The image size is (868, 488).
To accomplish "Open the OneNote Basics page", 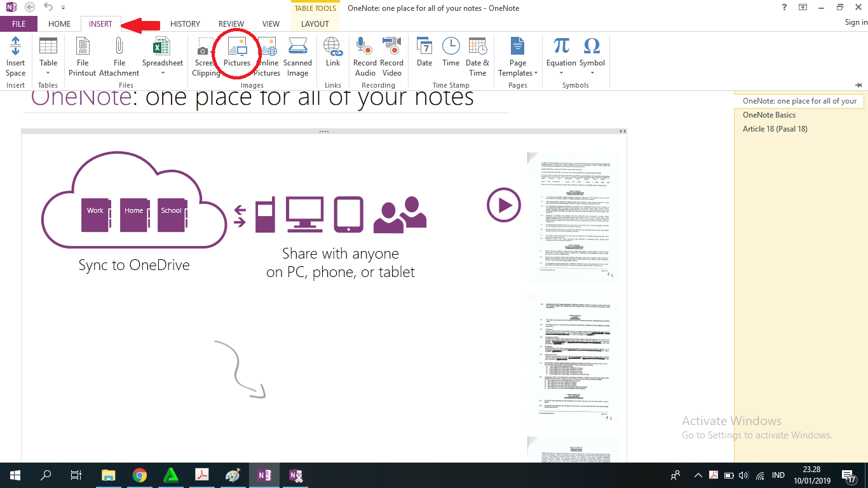I will click(769, 115).
